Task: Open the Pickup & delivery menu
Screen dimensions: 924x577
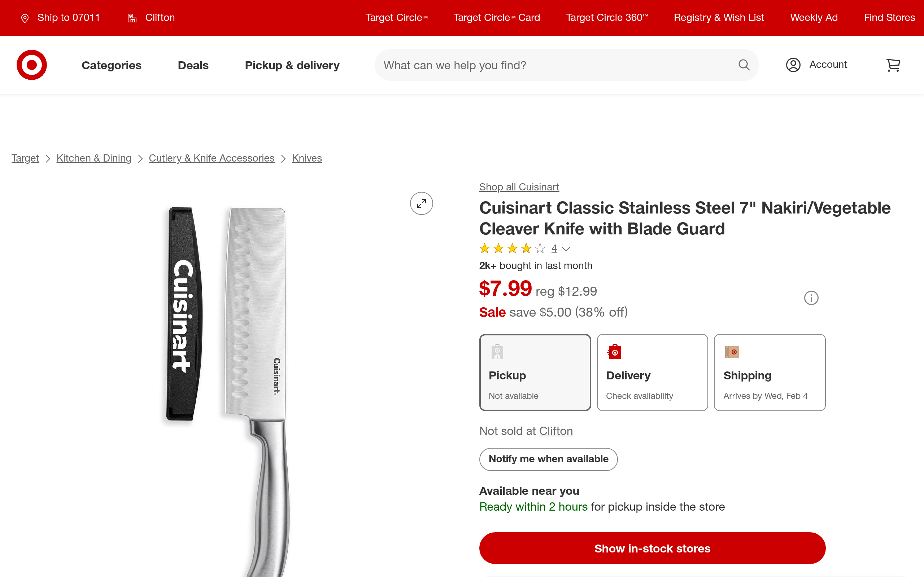Action: point(292,65)
